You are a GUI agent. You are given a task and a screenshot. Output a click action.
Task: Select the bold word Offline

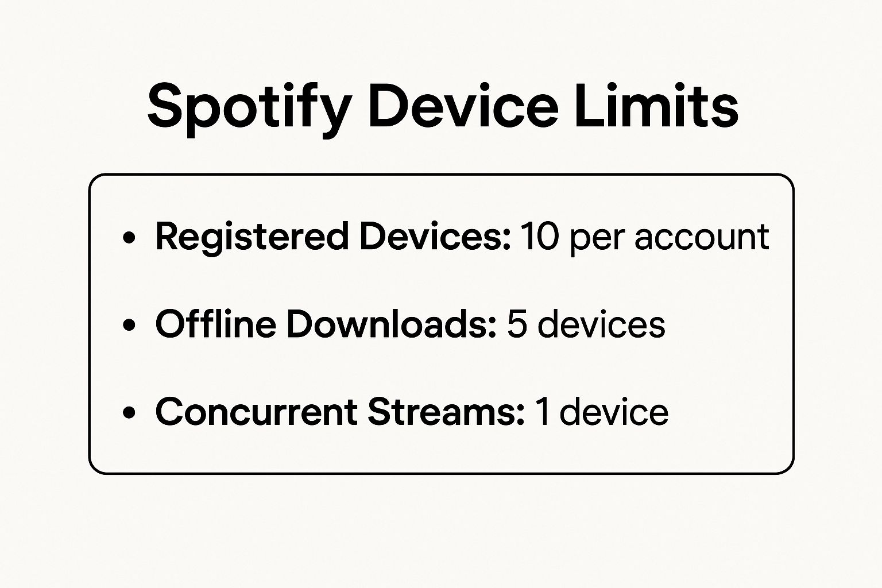point(215,323)
